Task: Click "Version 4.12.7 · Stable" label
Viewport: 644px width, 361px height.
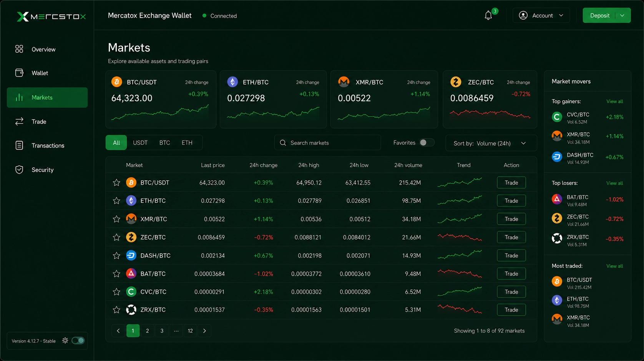Action: pyautogui.click(x=33, y=341)
